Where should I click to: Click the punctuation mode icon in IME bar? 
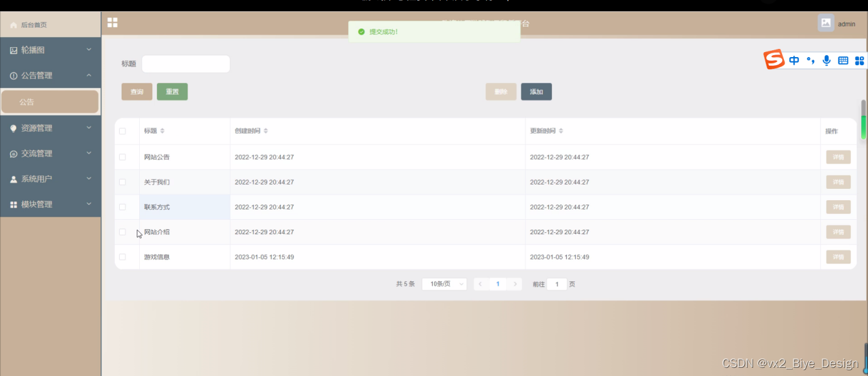[x=810, y=60]
